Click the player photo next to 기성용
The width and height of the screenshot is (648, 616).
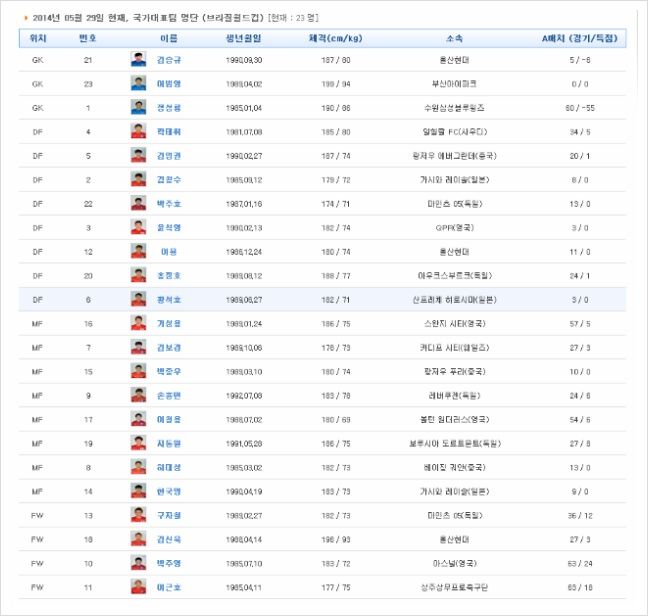pos(138,323)
